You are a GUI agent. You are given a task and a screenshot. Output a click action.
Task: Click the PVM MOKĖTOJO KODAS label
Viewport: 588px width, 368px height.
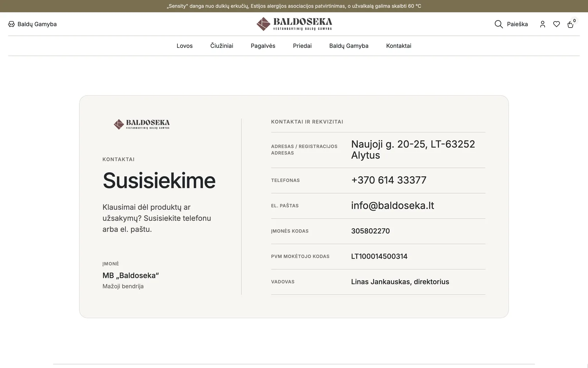[300, 256]
